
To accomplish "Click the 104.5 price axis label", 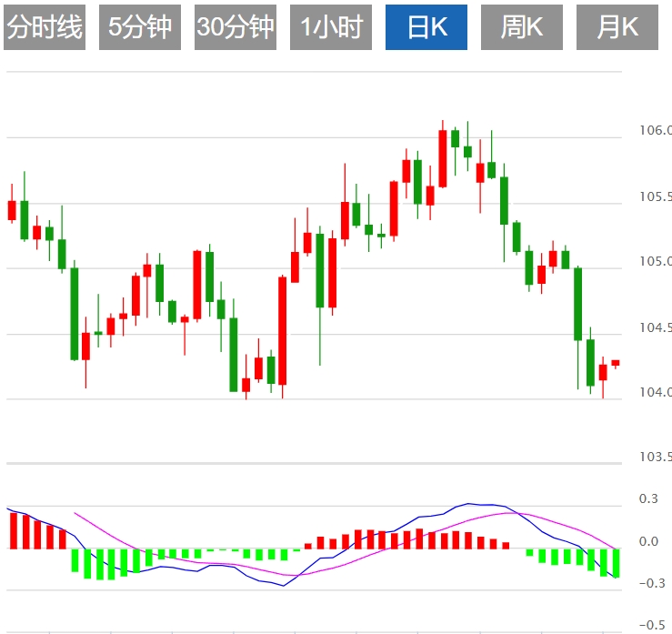I will [655, 328].
